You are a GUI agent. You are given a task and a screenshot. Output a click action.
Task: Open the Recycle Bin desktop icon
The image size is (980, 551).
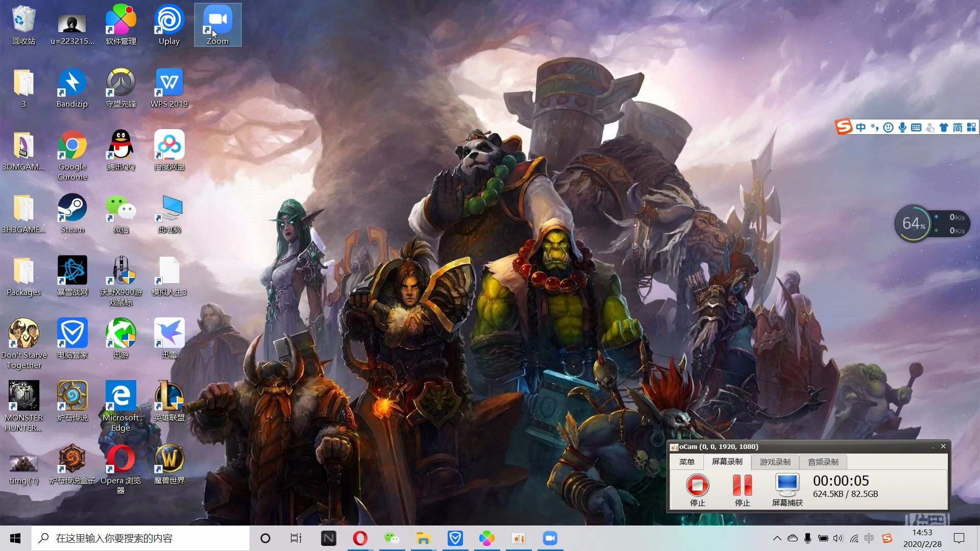23,24
